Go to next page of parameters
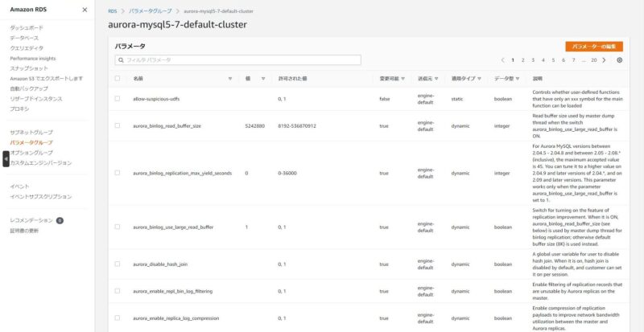The width and height of the screenshot is (644, 332). coord(605,60)
